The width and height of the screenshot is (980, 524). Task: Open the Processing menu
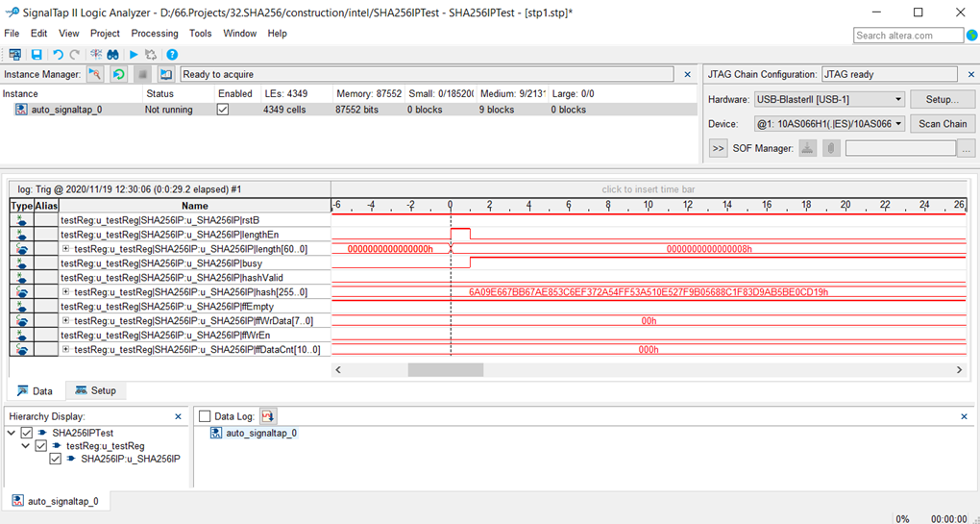point(155,33)
